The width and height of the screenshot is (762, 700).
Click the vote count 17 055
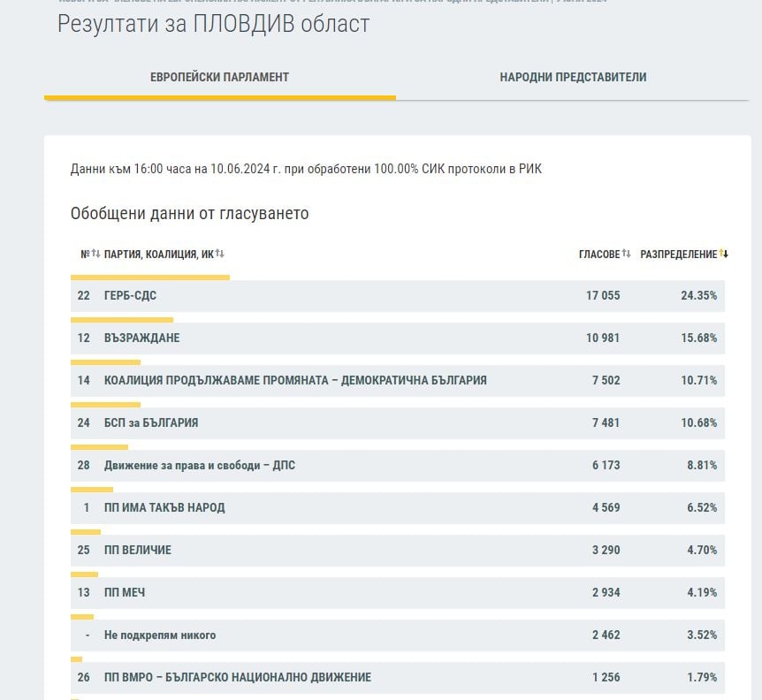click(x=603, y=296)
